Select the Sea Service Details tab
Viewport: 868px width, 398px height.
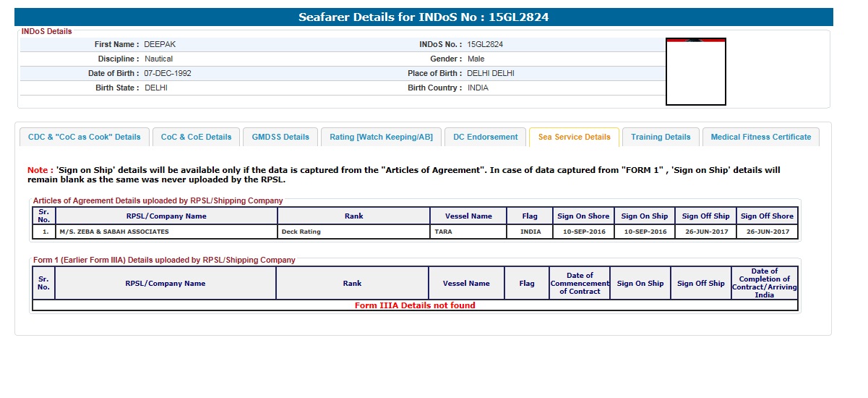tap(574, 137)
